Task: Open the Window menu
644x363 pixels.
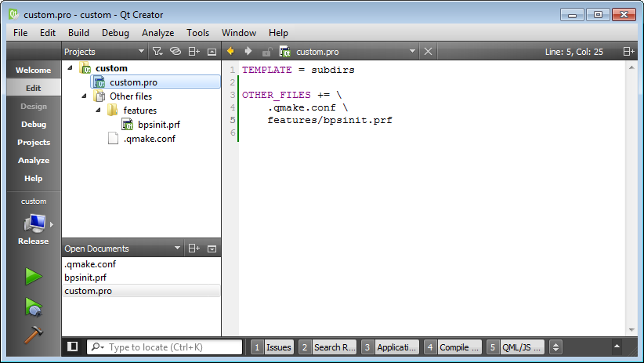Action: point(239,33)
